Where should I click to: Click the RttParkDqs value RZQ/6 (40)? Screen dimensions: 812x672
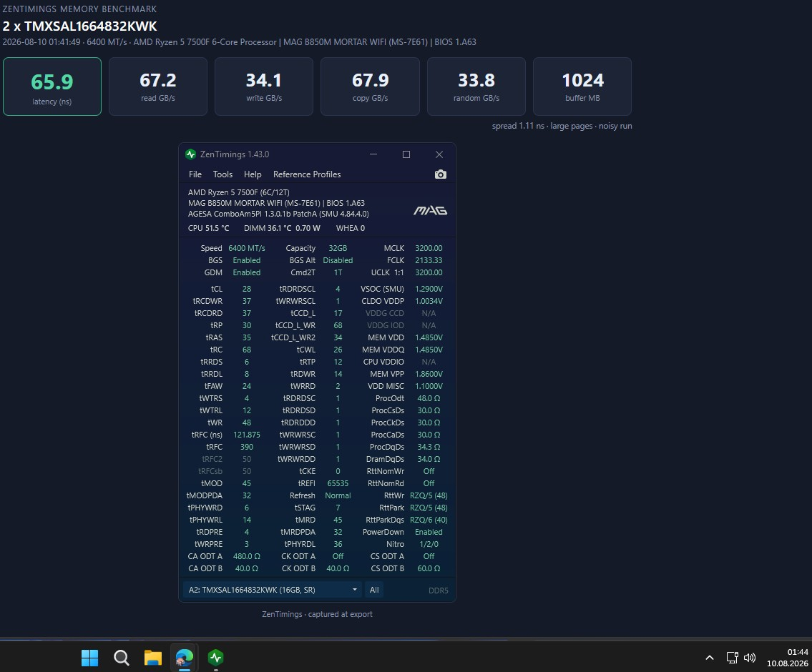pyautogui.click(x=429, y=520)
